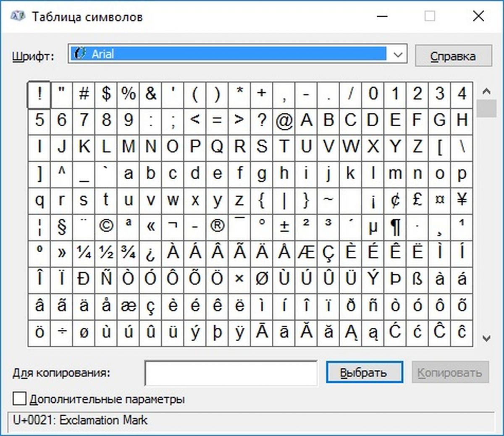Select the registered ® symbol
The width and height of the screenshot is (504, 436).
point(217,227)
